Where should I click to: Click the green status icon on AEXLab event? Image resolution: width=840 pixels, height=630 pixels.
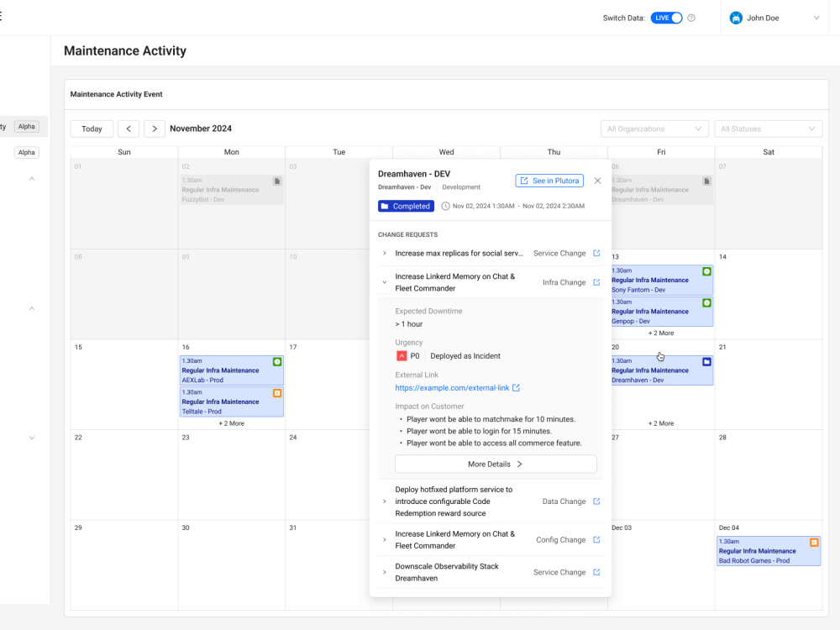click(277, 362)
